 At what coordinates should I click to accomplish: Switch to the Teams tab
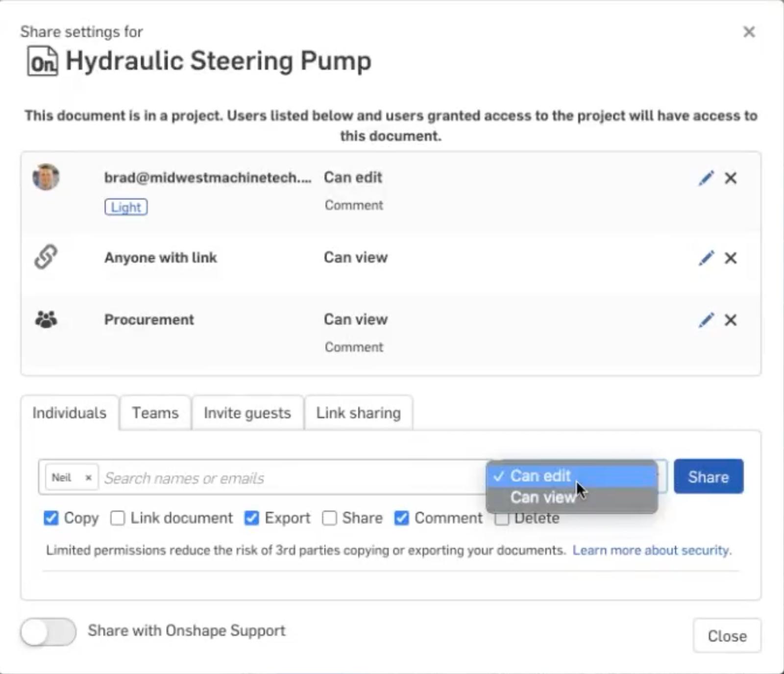click(x=155, y=412)
